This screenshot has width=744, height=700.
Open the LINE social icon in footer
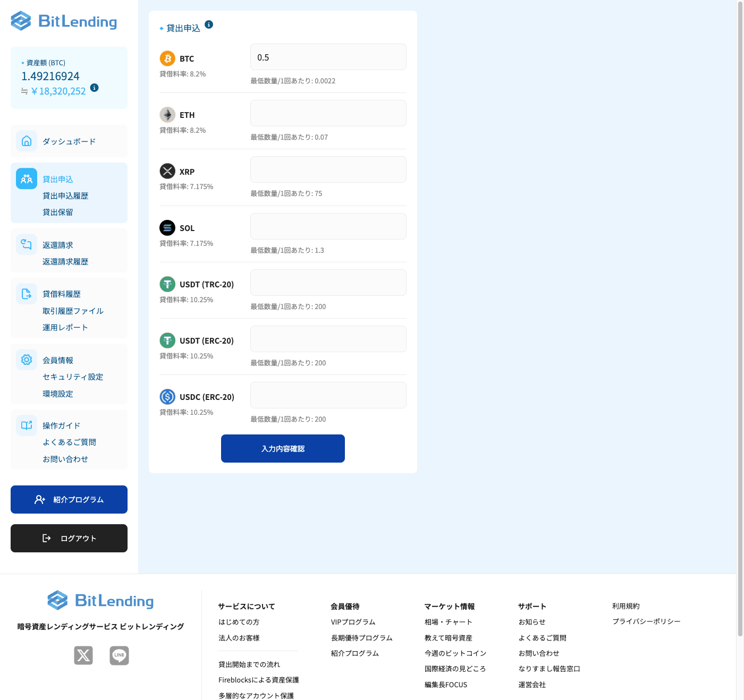tap(119, 655)
